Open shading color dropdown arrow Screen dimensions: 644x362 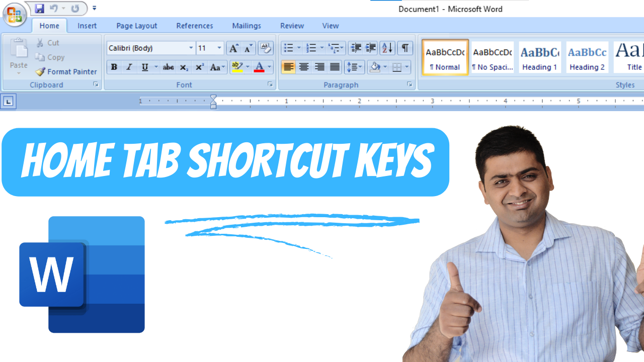[x=385, y=67]
